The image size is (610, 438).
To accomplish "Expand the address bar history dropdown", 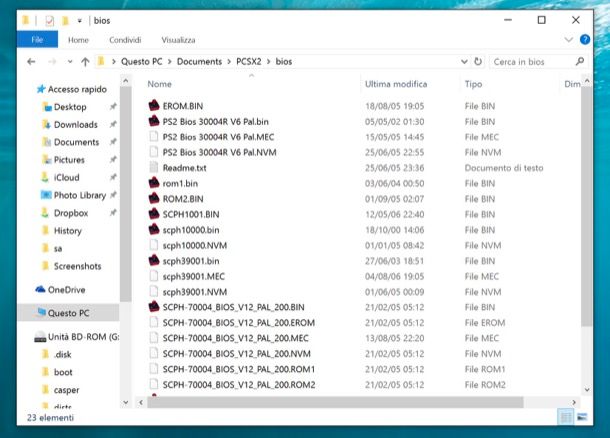I will (464, 61).
